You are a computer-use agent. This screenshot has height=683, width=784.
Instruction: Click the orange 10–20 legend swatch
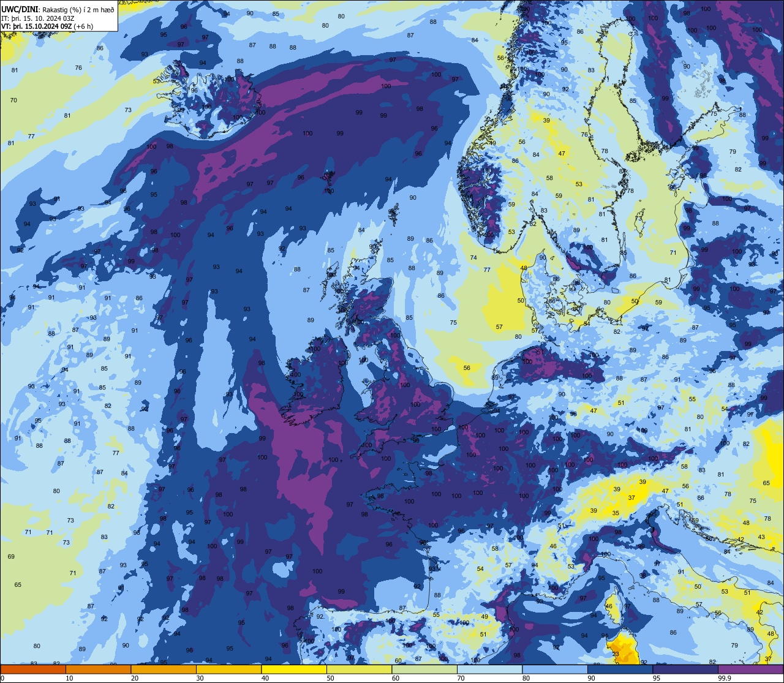point(98,669)
